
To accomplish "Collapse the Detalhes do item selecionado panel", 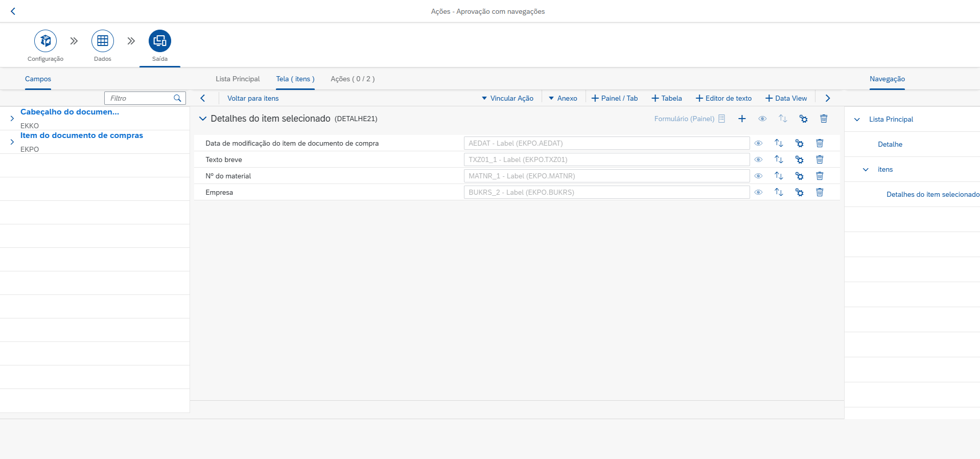I will coord(203,119).
